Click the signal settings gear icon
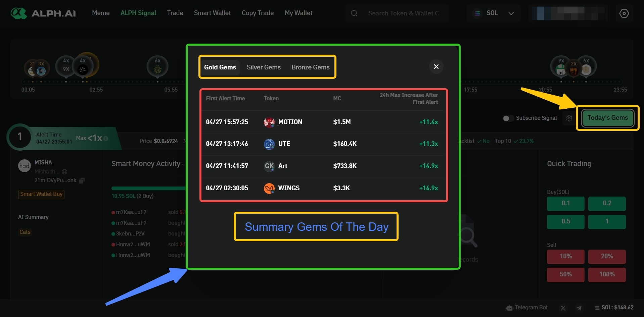This screenshot has width=644, height=317. [x=569, y=118]
